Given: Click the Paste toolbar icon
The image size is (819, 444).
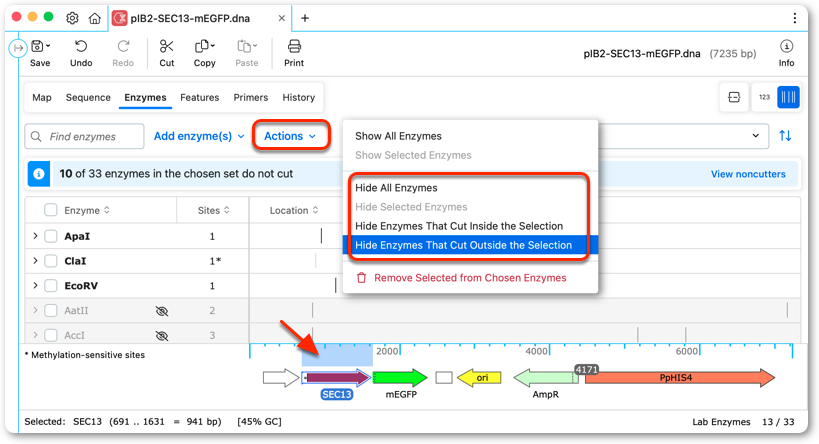Looking at the screenshot, I should [x=244, y=46].
